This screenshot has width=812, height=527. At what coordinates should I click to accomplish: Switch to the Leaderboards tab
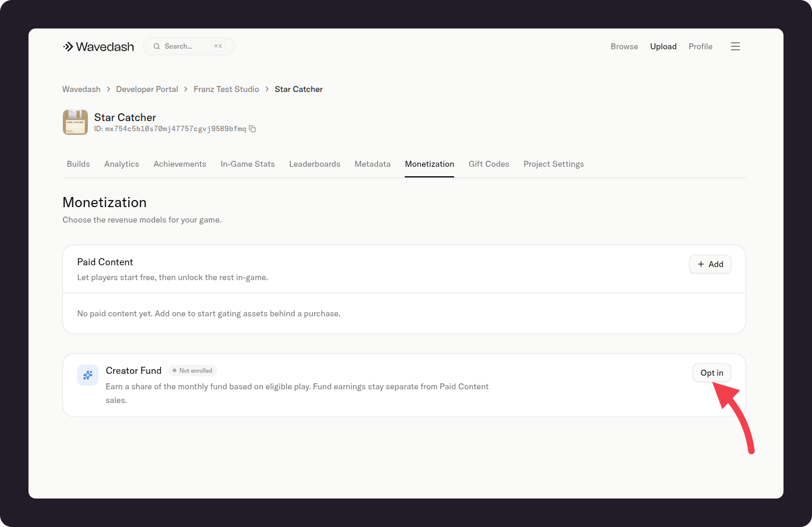[315, 164]
